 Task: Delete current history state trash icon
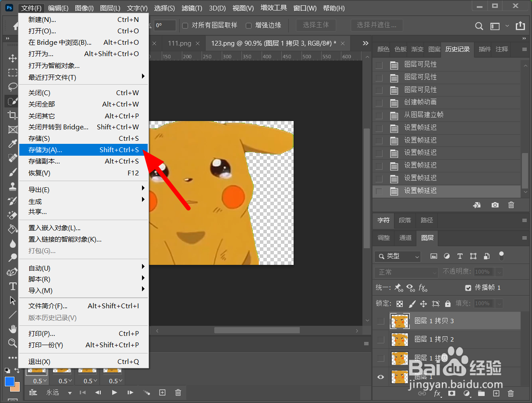(511, 205)
